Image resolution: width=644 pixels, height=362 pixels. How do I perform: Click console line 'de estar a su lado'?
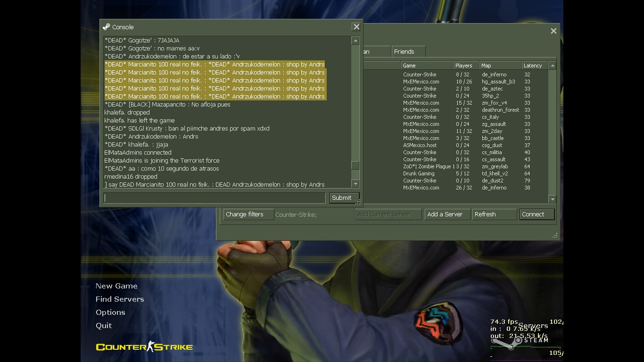coord(172,57)
